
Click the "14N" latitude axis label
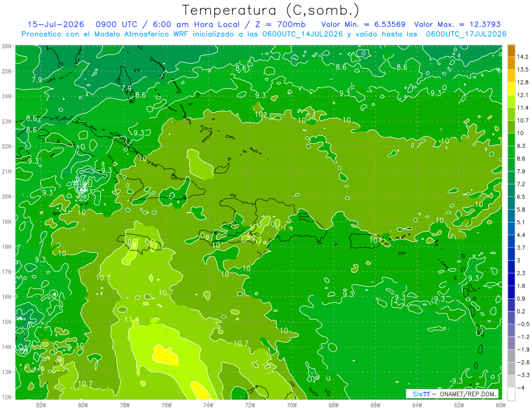[7, 347]
